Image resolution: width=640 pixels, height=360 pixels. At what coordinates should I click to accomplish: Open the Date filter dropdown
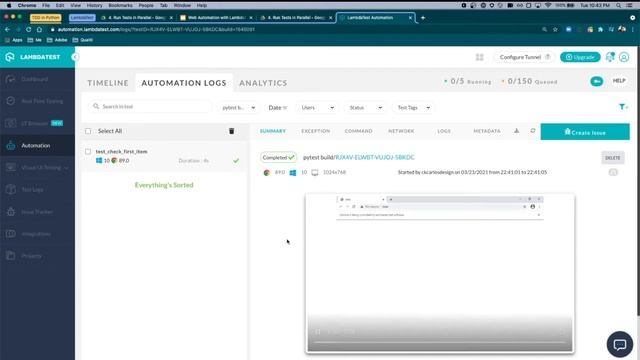(278, 108)
